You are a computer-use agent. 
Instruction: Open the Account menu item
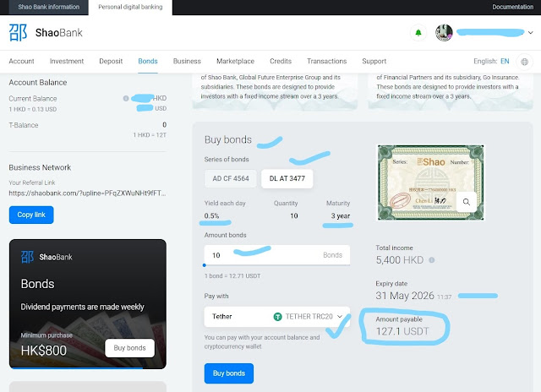(21, 62)
